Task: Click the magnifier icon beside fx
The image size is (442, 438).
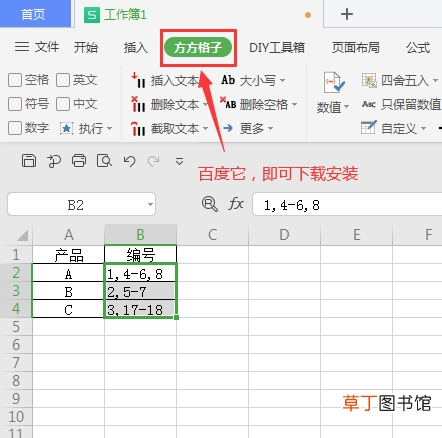Action: [x=210, y=204]
